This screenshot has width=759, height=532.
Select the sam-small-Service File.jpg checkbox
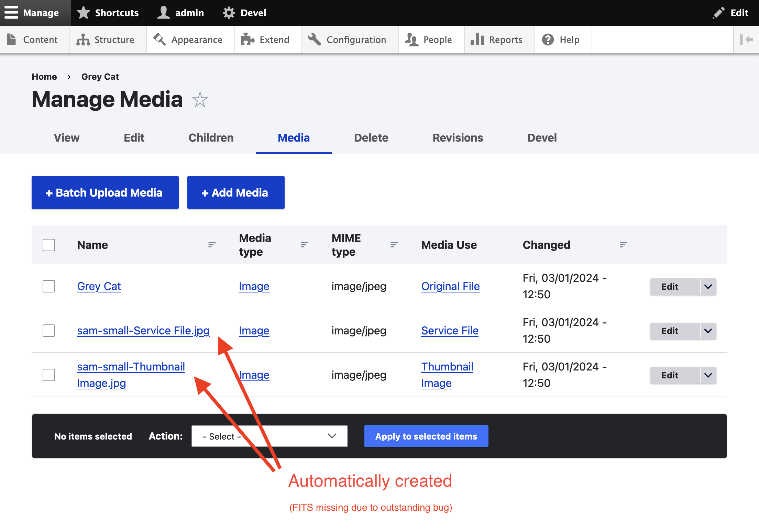48,331
